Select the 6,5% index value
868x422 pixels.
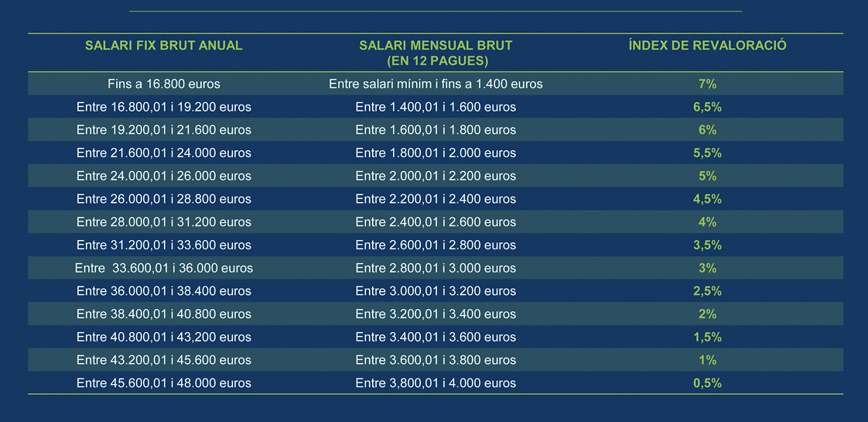pyautogui.click(x=707, y=107)
